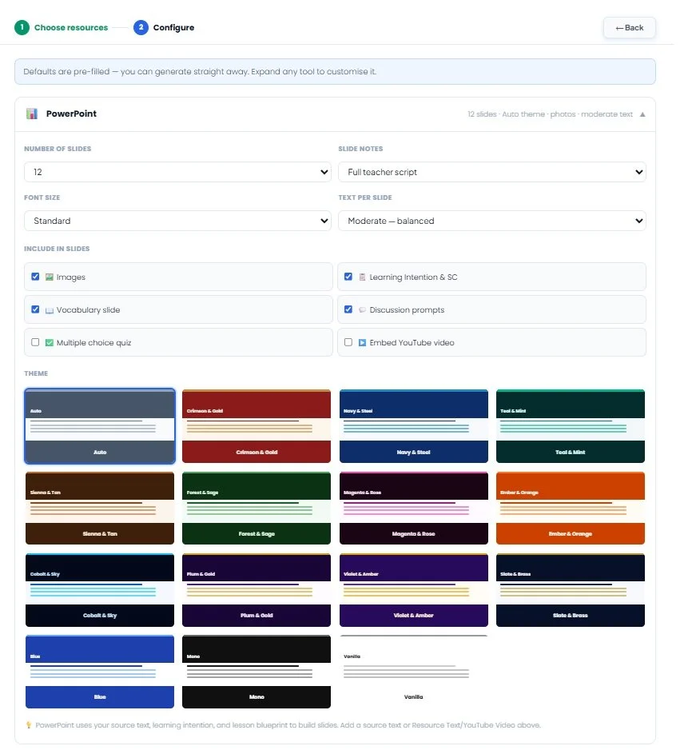Select the Auto theme
700x754 pixels.
click(x=100, y=426)
